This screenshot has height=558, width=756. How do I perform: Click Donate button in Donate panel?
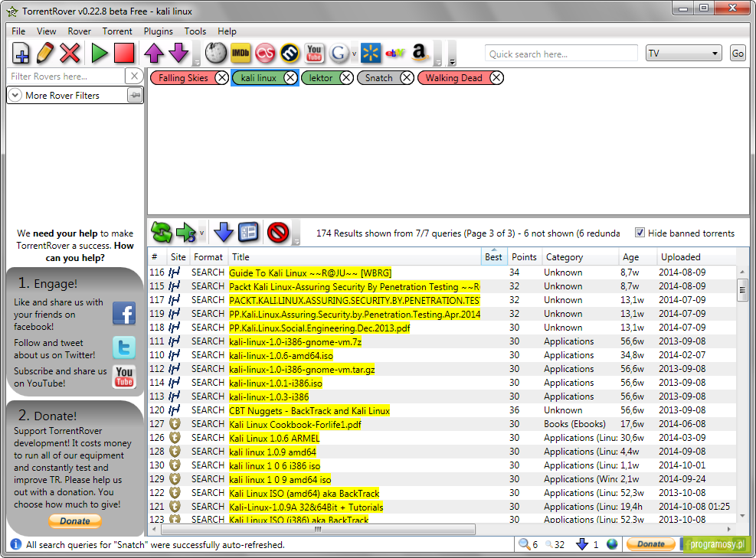(x=75, y=521)
